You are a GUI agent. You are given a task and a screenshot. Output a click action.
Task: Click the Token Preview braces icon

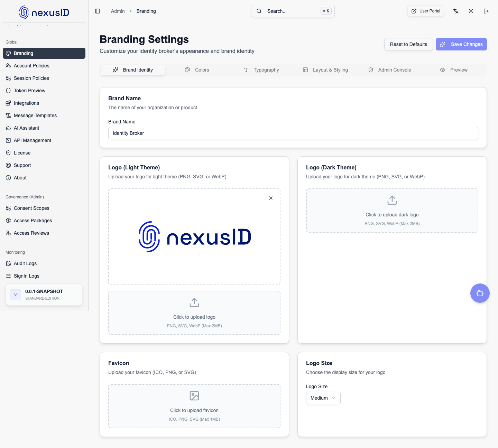(x=8, y=91)
